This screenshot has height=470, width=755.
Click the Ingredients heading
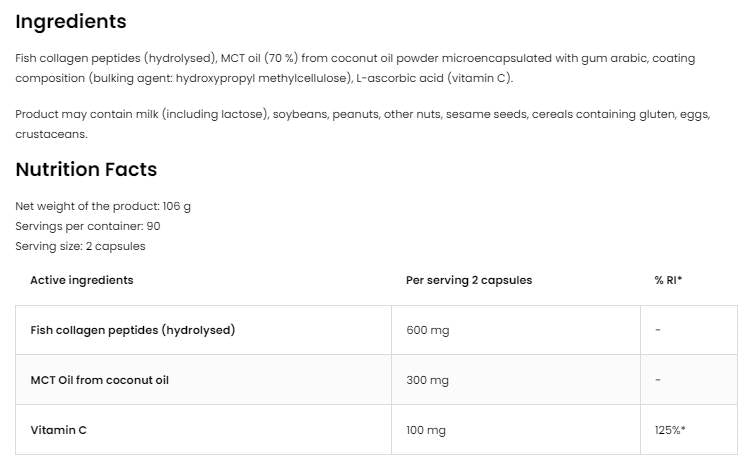tap(71, 21)
